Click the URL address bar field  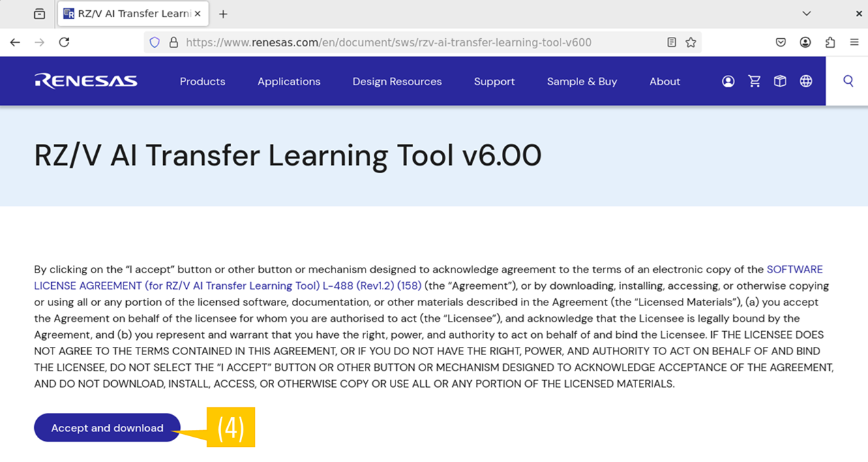(409, 42)
